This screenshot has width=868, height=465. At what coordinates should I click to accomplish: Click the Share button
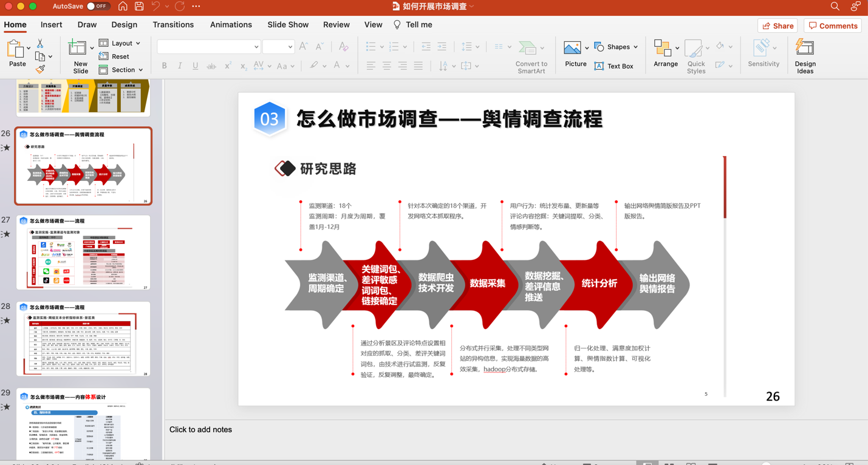pos(778,25)
